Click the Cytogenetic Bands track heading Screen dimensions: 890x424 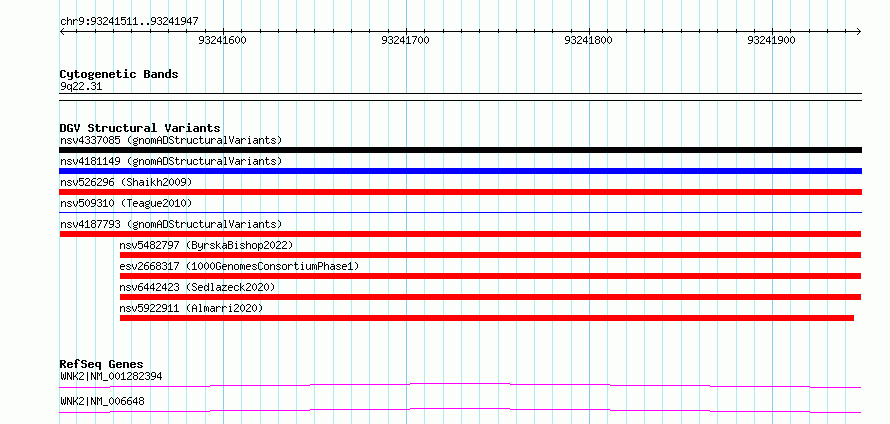point(119,74)
